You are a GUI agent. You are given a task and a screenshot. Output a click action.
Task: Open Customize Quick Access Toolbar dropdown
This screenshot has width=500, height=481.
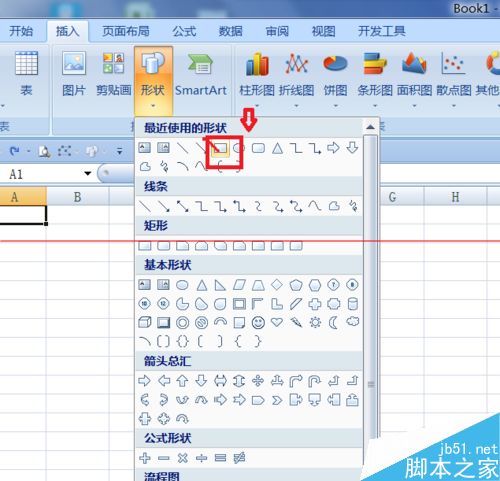point(119,152)
